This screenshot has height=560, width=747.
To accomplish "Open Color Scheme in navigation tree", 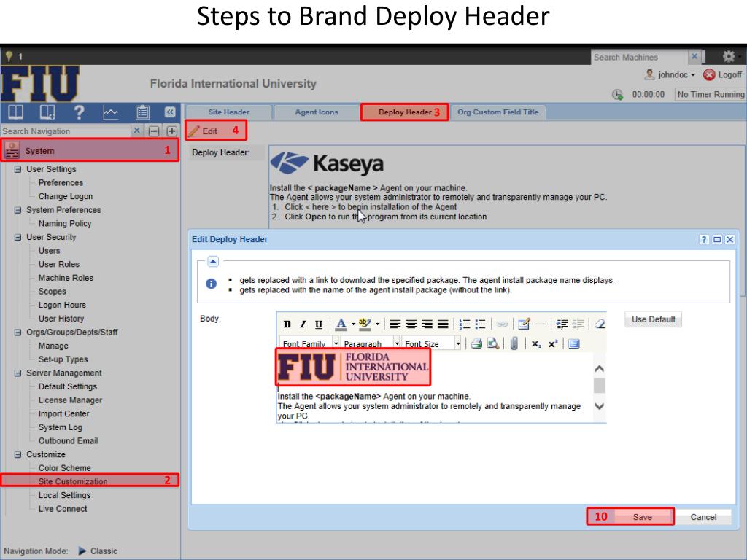I will tap(64, 468).
